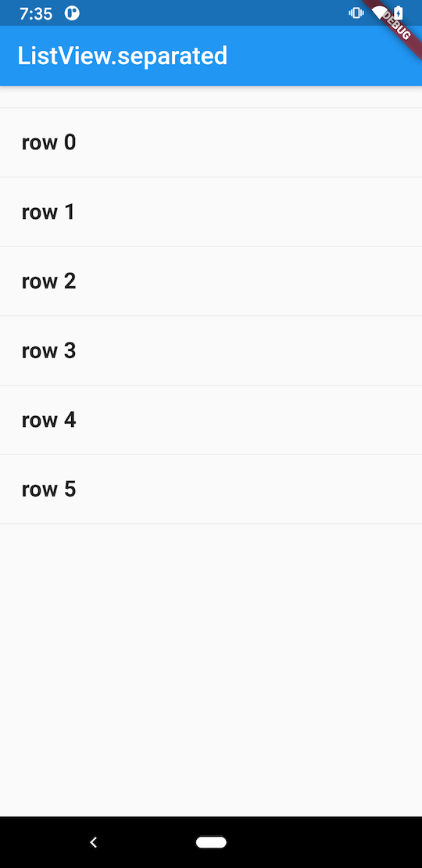The height and width of the screenshot is (868, 422).
Task: Tap the empty list area below row 5
Action: (211, 670)
